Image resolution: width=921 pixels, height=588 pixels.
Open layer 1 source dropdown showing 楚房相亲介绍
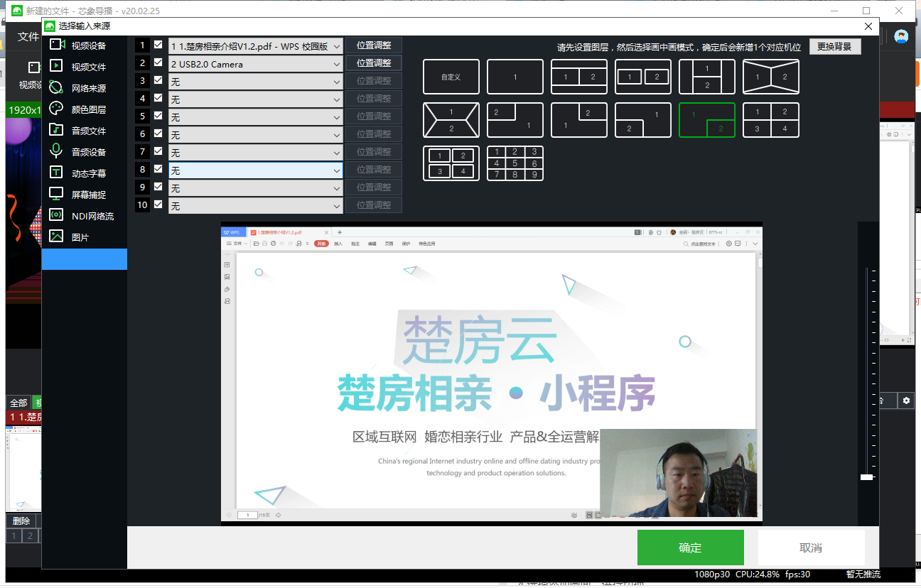[x=256, y=46]
